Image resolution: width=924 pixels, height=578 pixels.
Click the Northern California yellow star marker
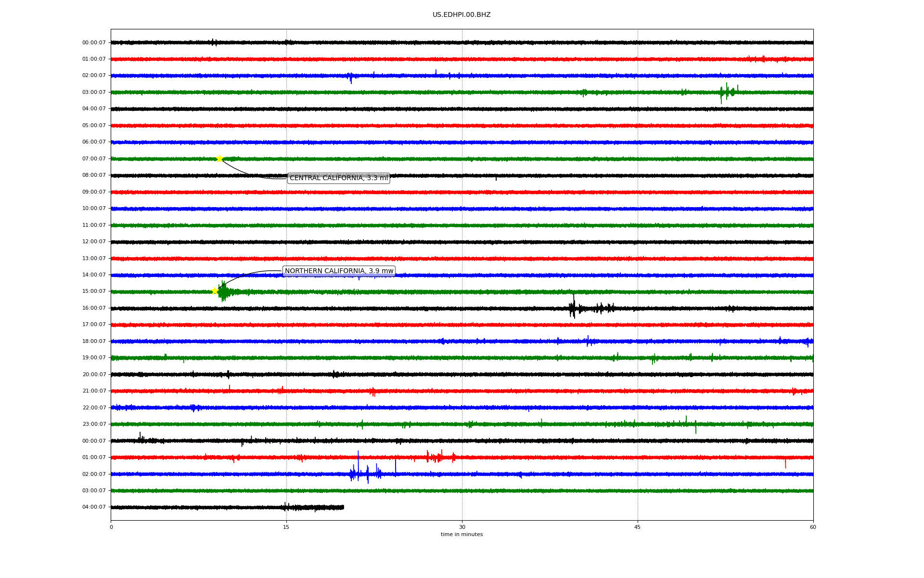pos(215,290)
